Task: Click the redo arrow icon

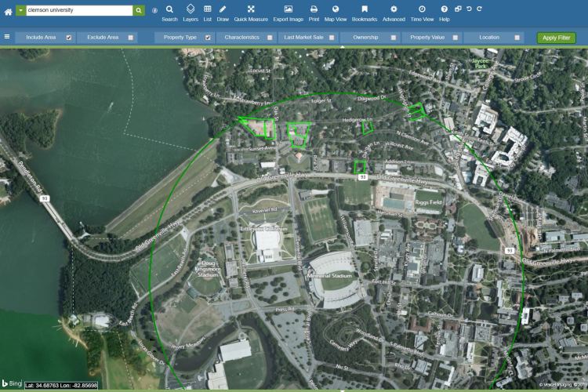Action: pos(479,9)
